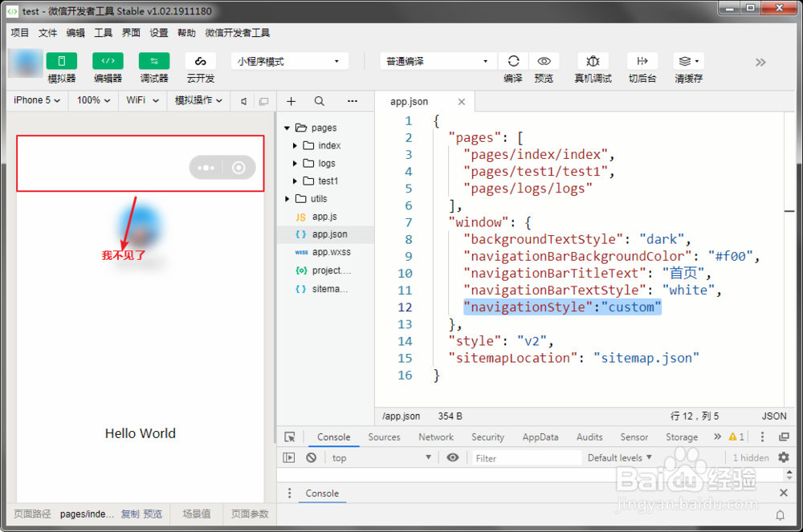Switch to the AppData tab

point(540,437)
